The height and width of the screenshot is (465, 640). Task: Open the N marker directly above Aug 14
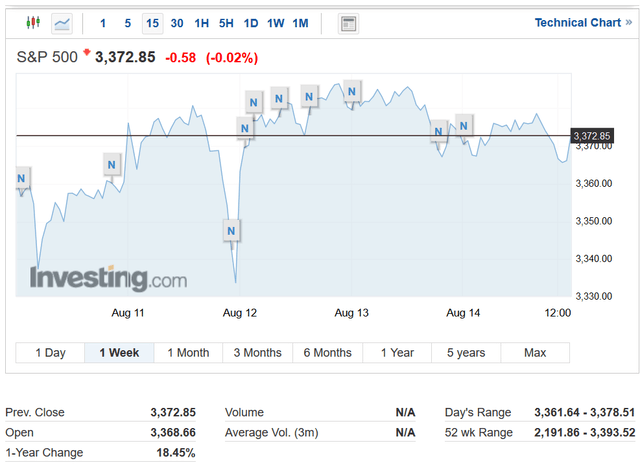pyautogui.click(x=464, y=126)
